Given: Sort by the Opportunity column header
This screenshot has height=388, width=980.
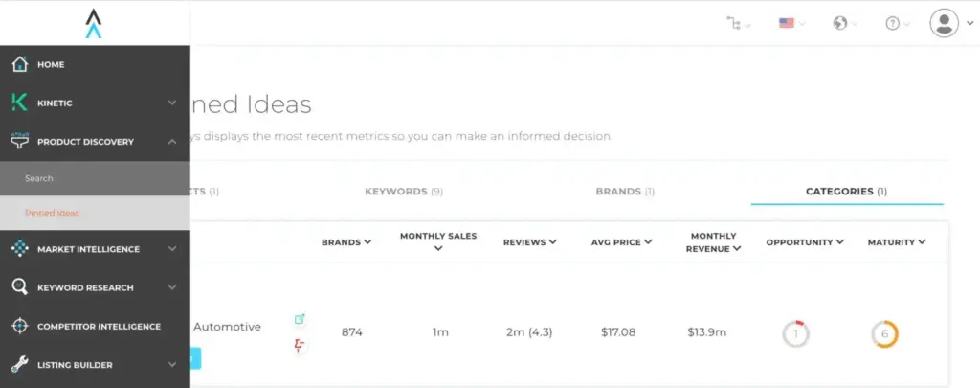Looking at the screenshot, I should pos(805,242).
